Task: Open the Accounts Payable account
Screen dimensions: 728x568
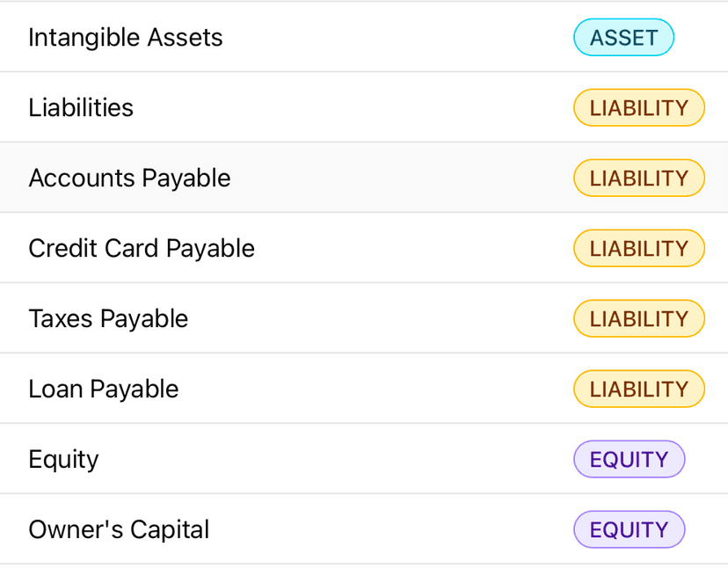Action: 129,178
